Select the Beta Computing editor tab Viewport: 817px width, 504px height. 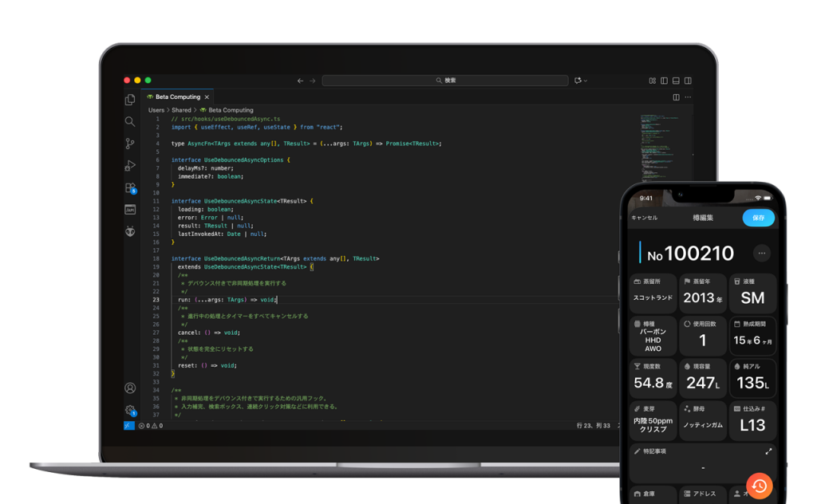tap(174, 97)
